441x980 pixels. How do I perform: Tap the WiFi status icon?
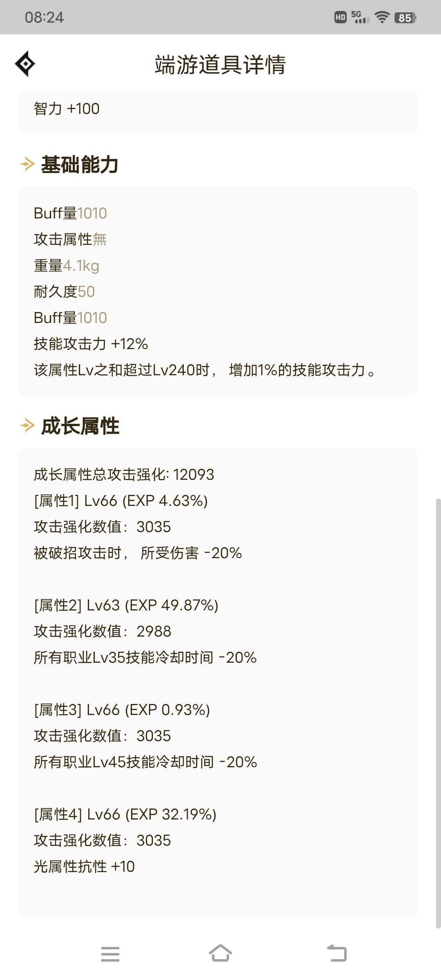click(382, 17)
